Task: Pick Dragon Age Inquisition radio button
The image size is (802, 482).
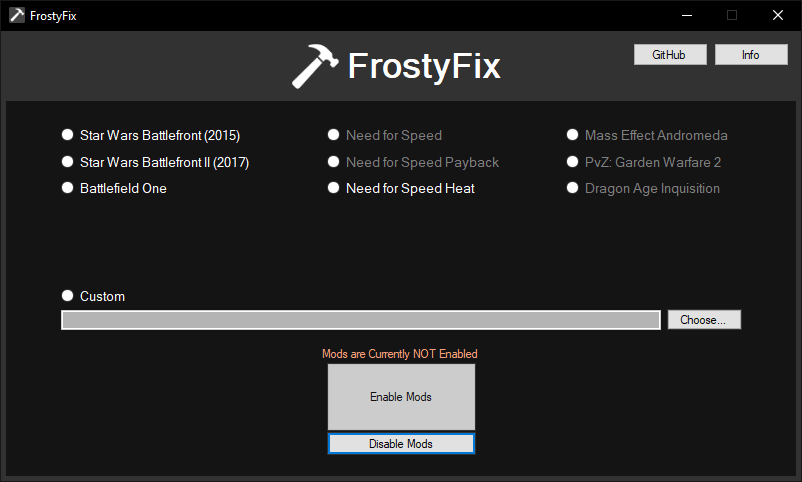Action: click(x=573, y=188)
